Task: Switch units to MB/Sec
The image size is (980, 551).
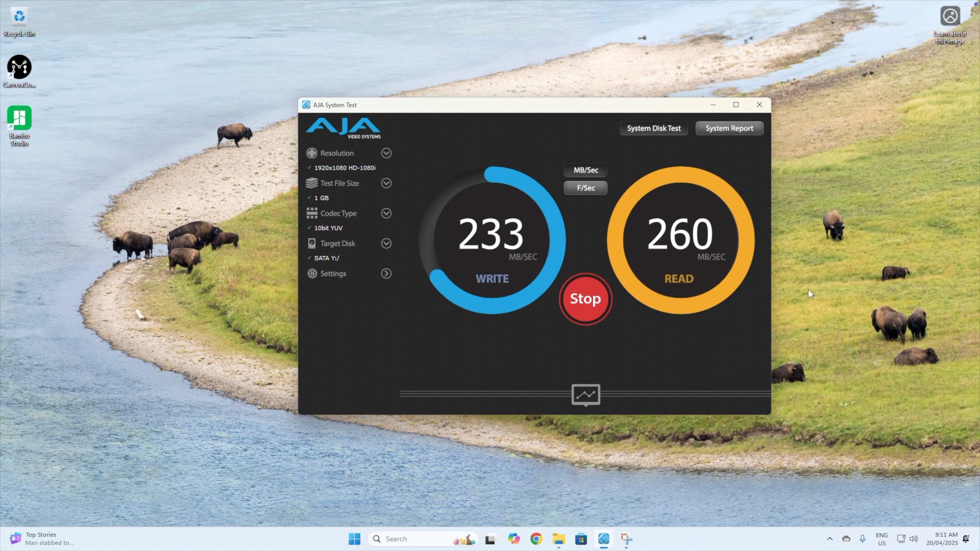Action: coord(585,170)
